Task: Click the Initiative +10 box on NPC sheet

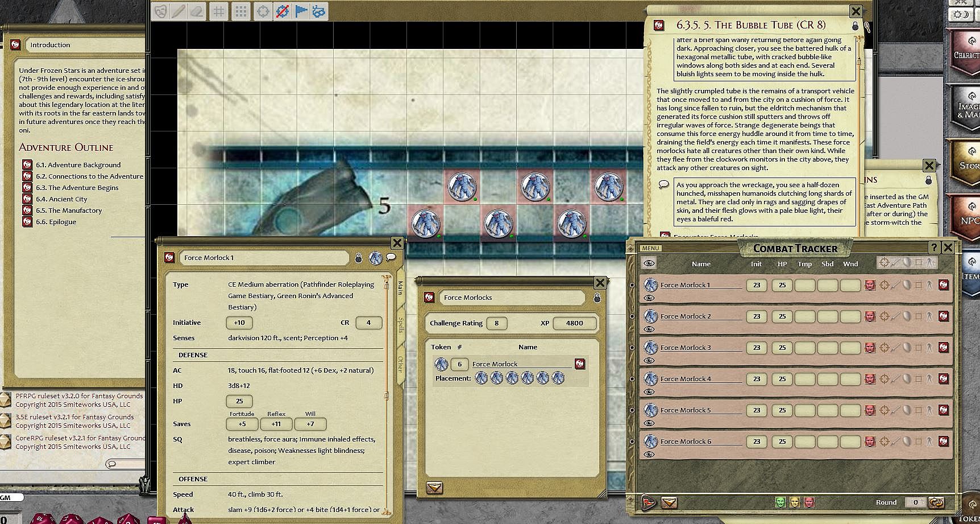Action: 239,323
